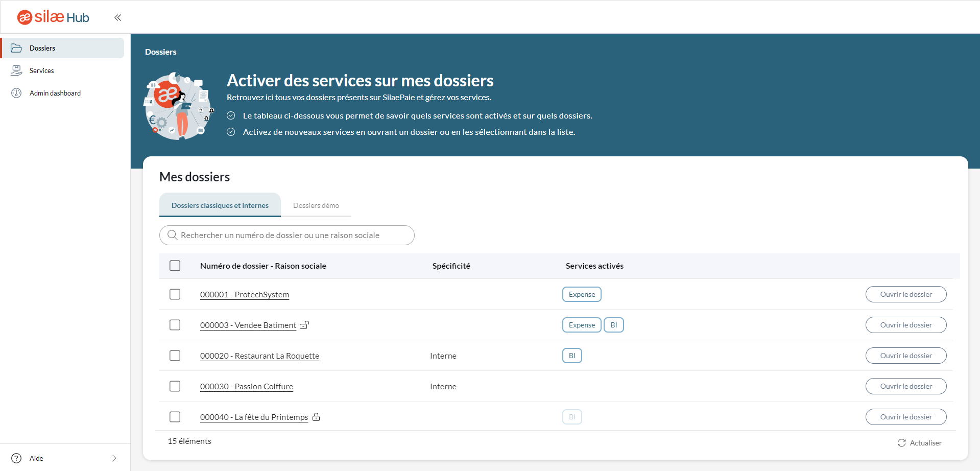Screen dimensions: 980x471
Task: Toggle the select-all header checkbox
Action: point(175,266)
